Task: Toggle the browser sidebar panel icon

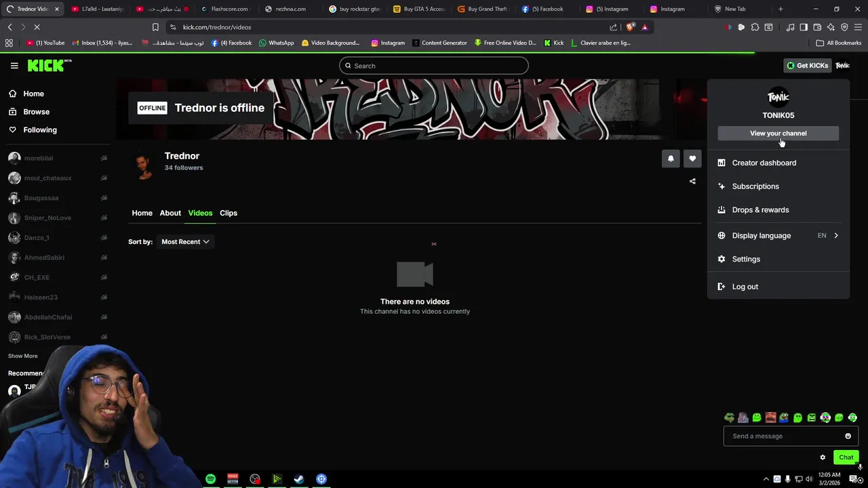Action: 804,27
